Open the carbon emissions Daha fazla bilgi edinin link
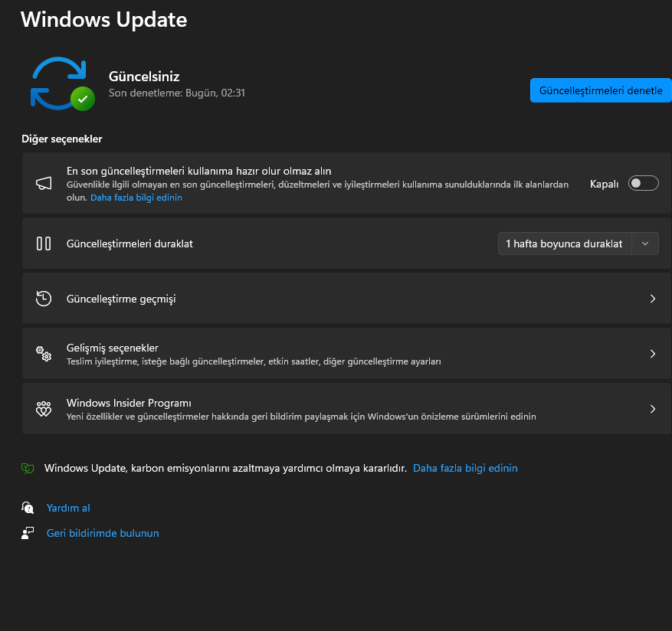Image resolution: width=672 pixels, height=631 pixels. click(465, 468)
